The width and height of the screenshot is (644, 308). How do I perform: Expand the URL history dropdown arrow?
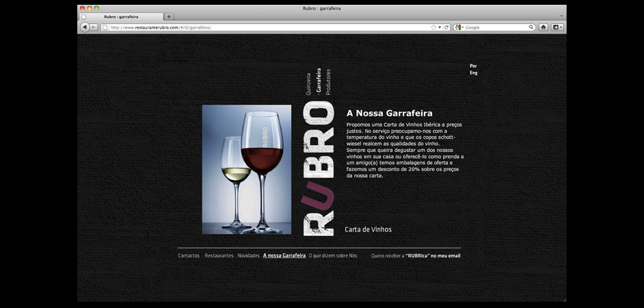(x=440, y=27)
